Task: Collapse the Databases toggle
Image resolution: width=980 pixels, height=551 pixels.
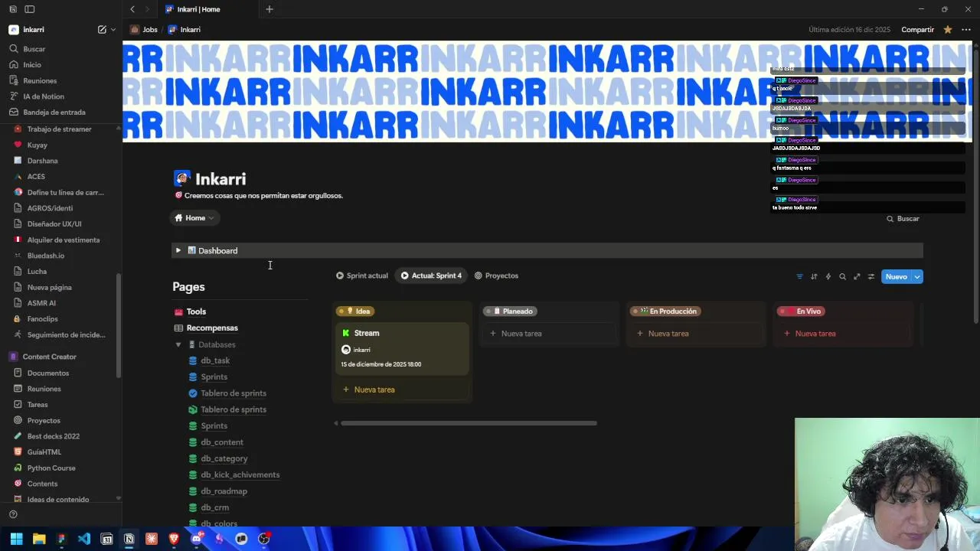Action: 178,344
